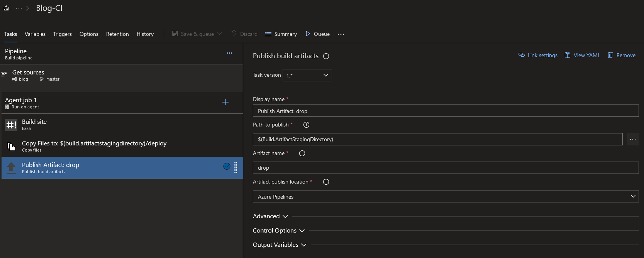Viewport: 644px width, 258px height.
Task: Open the Pipeline row ellipsis menu
Action: pyautogui.click(x=229, y=53)
